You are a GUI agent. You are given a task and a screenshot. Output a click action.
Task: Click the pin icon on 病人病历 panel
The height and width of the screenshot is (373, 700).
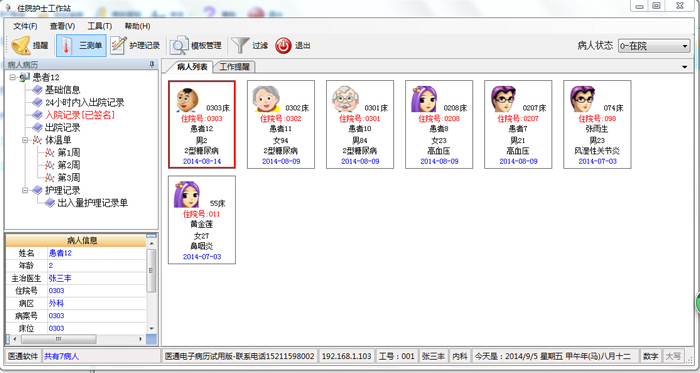point(152,65)
